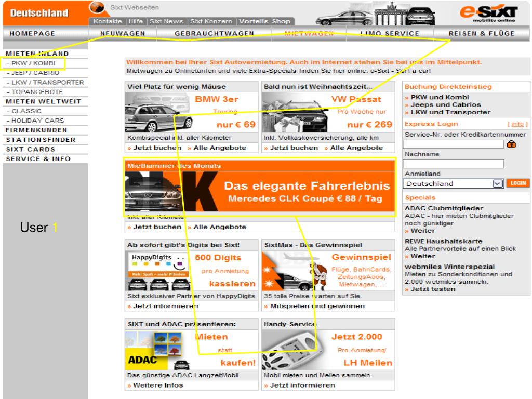Click the [ info ] link beside Express Login

pyautogui.click(x=517, y=124)
